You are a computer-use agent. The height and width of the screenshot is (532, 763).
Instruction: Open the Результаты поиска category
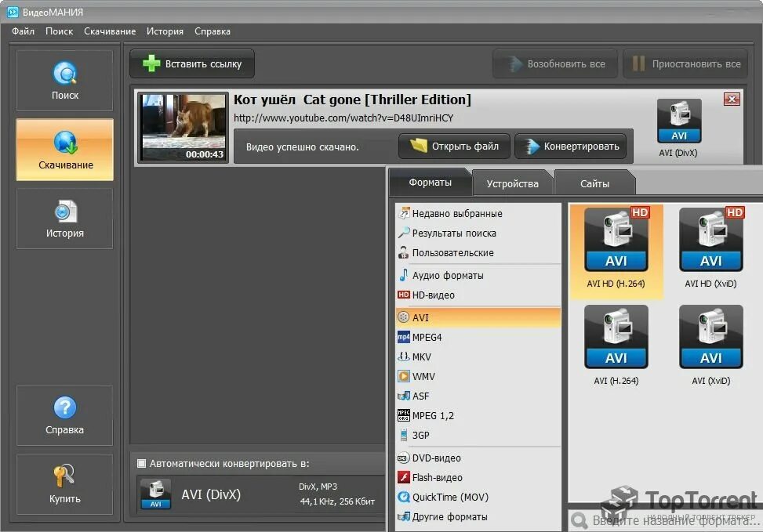click(x=478, y=233)
